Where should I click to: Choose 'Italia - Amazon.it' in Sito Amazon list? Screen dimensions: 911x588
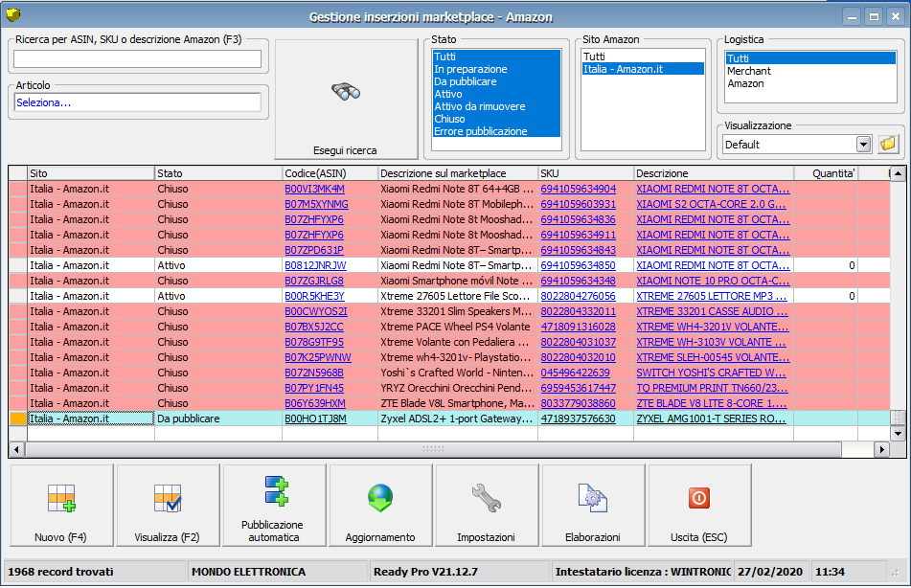[x=643, y=69]
